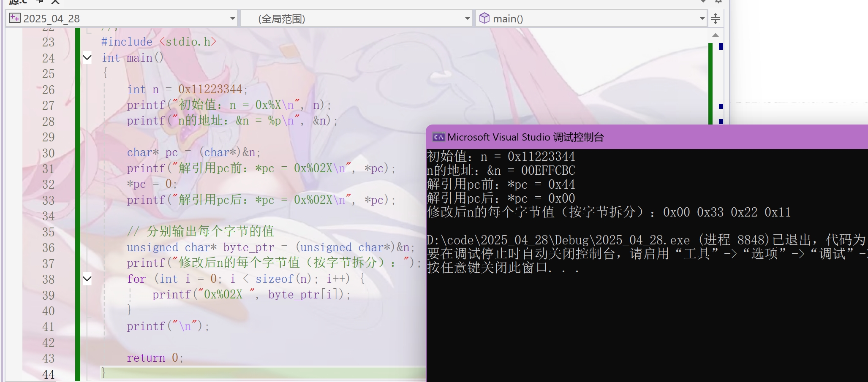
Task: Click the split editor window icon
Action: point(716,19)
